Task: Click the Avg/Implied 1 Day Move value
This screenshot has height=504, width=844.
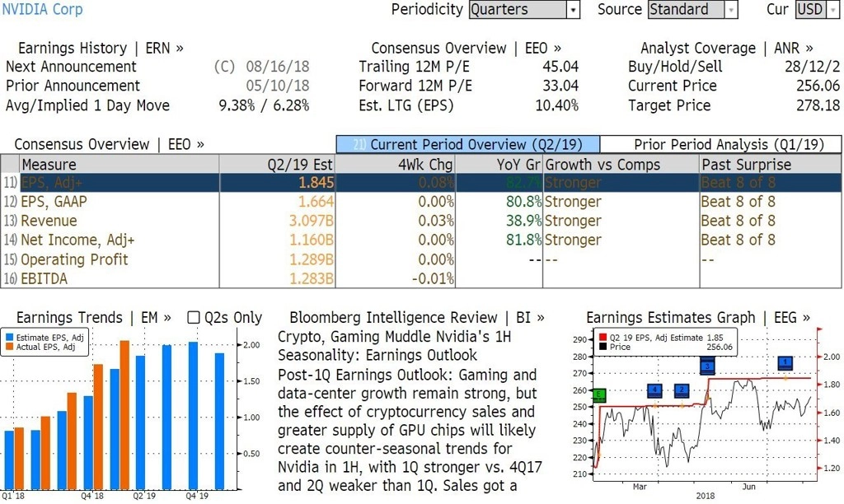Action: 264,105
